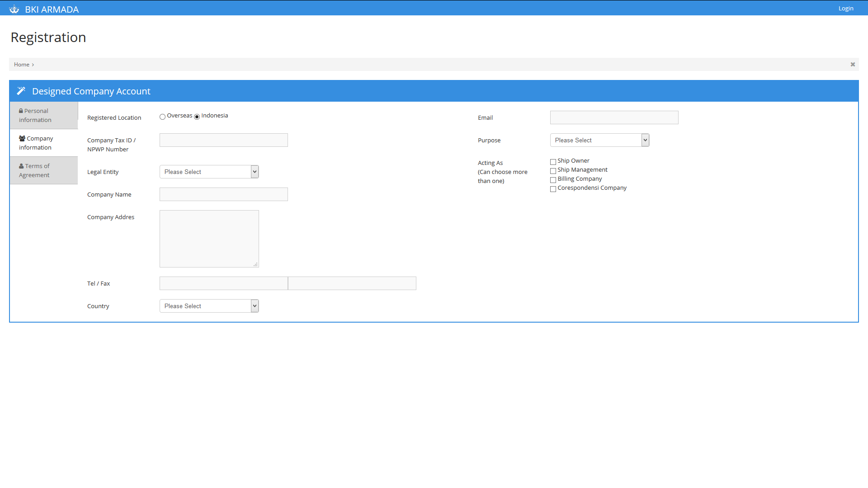Screen dimensions: 868x488
Task: Click the Home breadcrumb link
Action: (22, 65)
